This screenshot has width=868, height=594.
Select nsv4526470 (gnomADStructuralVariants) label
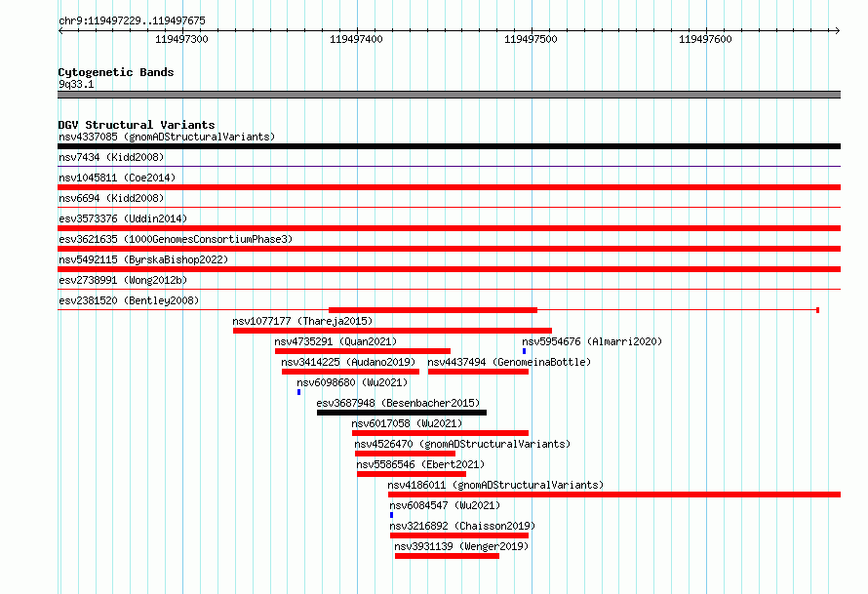pyautogui.click(x=462, y=444)
